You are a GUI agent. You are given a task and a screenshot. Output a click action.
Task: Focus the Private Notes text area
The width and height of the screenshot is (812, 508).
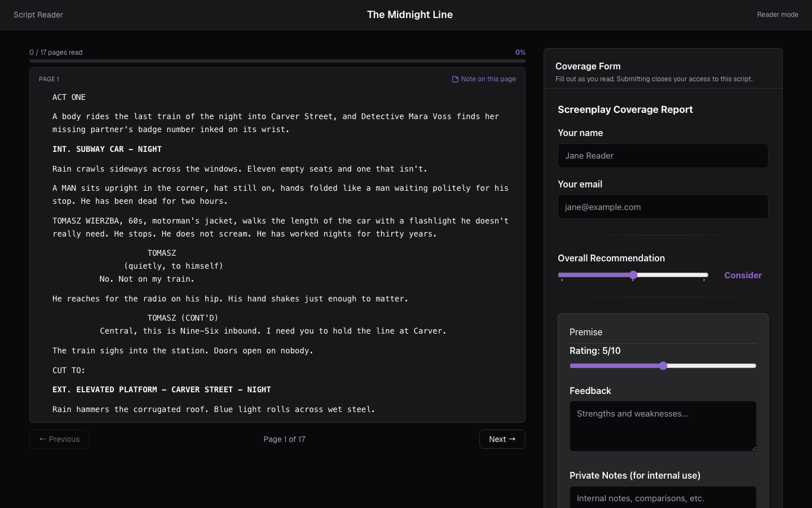pos(663,497)
